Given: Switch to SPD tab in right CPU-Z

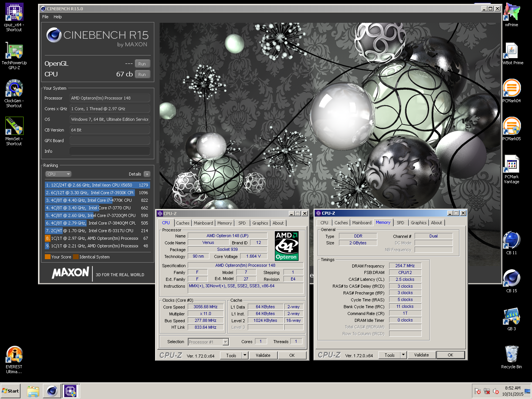Looking at the screenshot, I should [401, 223].
